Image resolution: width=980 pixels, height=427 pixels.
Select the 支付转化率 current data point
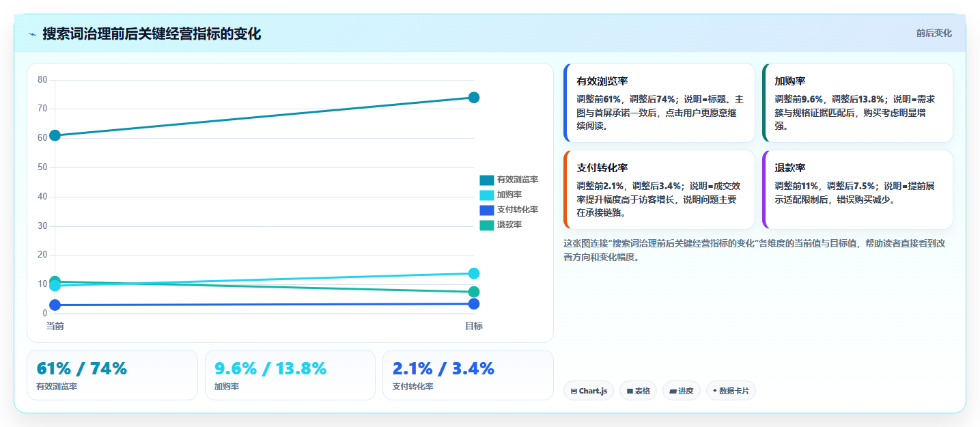coord(55,305)
